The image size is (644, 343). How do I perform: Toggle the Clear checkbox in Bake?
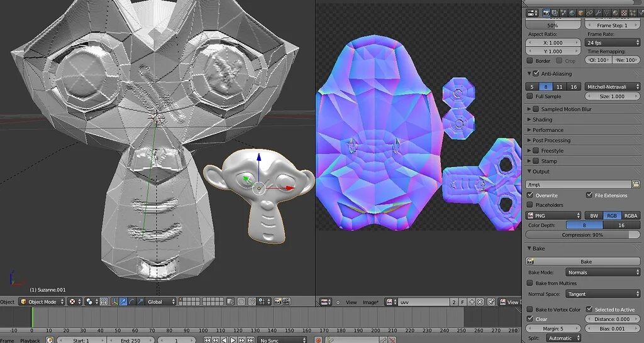530,318
